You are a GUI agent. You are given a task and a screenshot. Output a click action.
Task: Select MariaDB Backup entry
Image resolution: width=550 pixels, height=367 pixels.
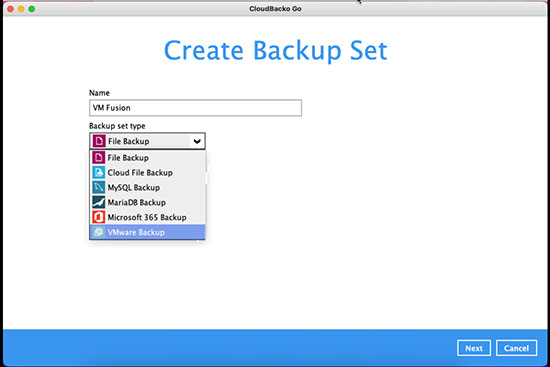pyautogui.click(x=147, y=202)
